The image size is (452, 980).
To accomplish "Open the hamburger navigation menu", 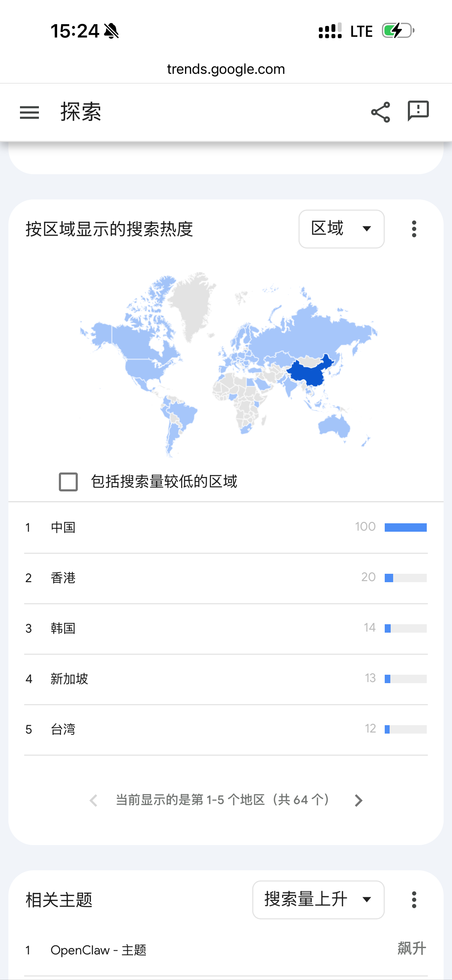I will point(29,113).
